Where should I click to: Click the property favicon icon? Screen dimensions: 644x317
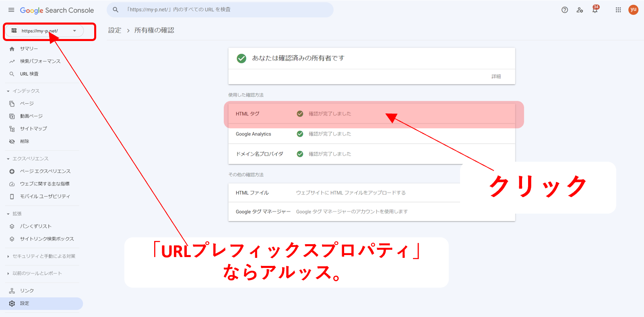pos(14,31)
